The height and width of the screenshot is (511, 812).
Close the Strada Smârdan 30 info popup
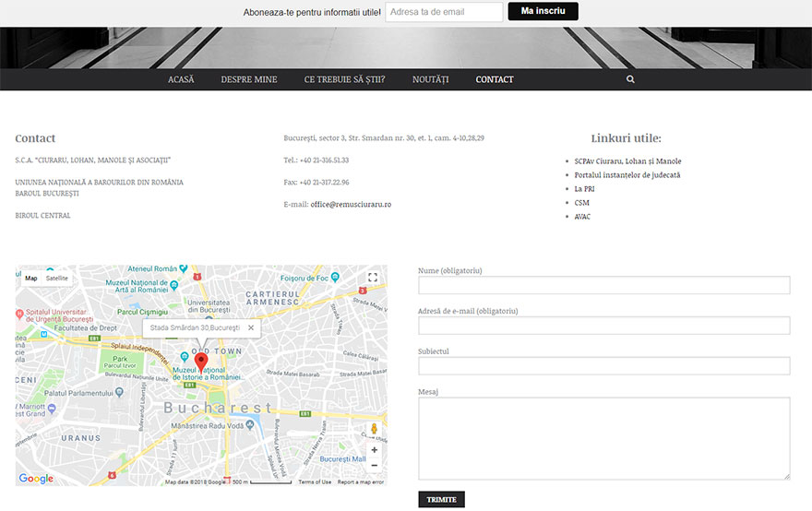coord(251,327)
